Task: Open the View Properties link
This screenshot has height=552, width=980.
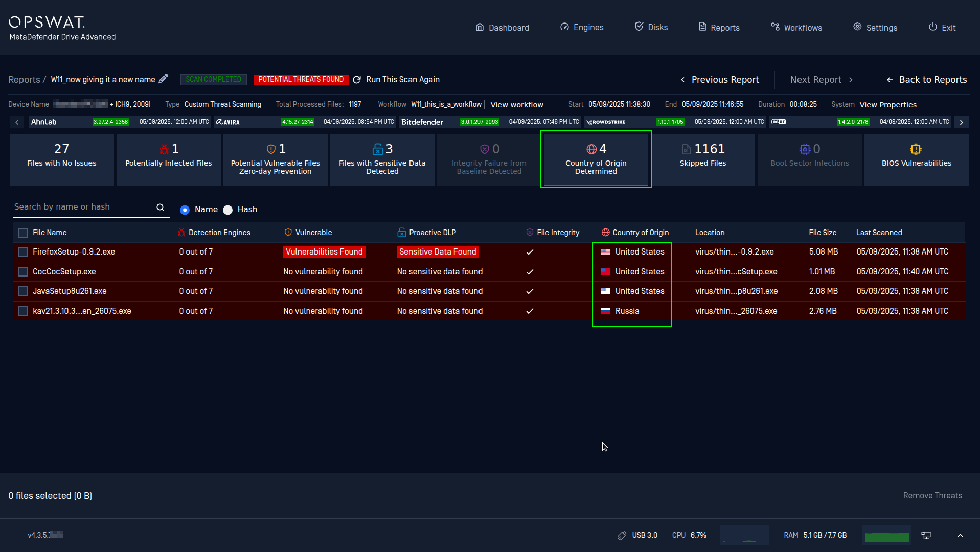Action: tap(888, 104)
